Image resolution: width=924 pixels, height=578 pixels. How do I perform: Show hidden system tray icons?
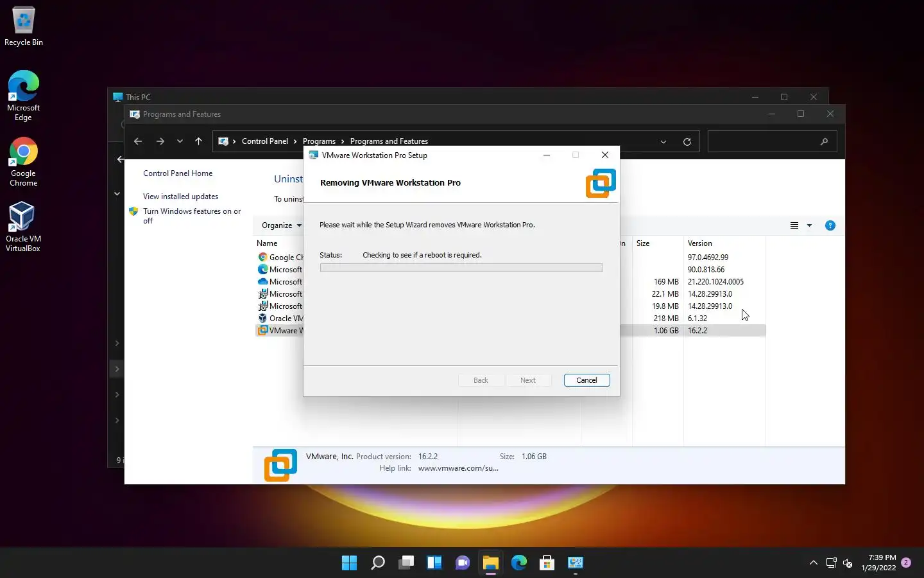point(814,563)
